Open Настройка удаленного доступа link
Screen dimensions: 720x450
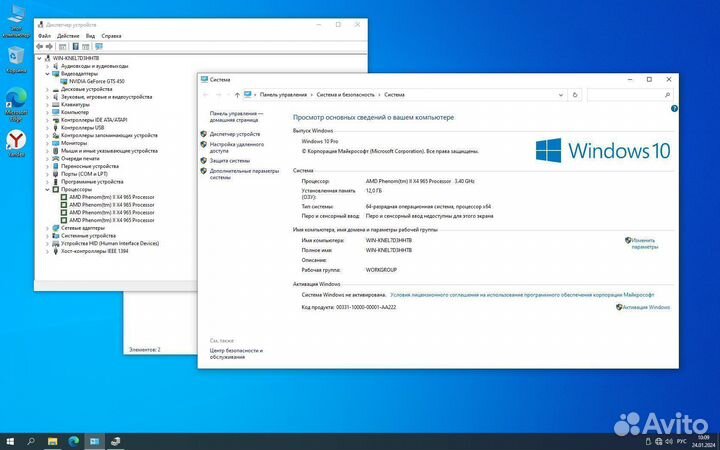tap(236, 147)
